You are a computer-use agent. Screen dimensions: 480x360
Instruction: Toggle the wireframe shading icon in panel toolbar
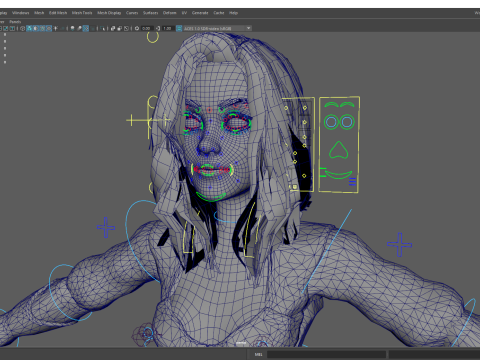(22, 28)
